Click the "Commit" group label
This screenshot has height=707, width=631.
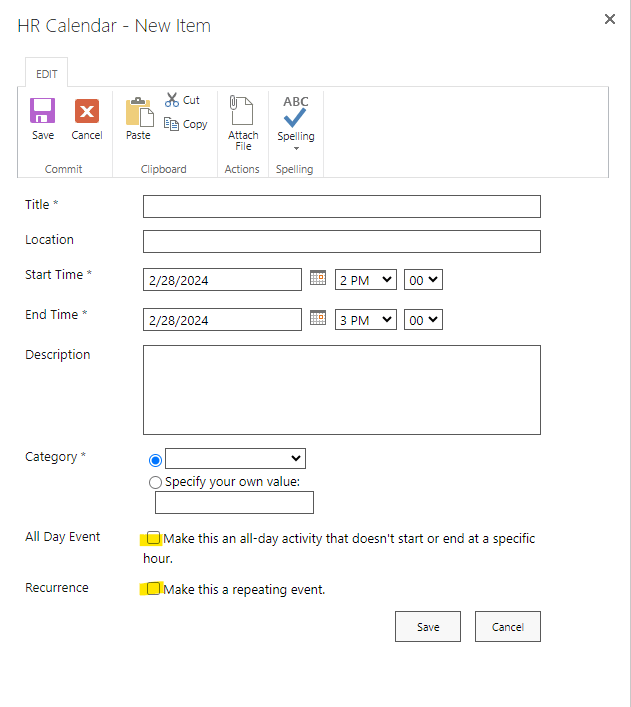pyautogui.click(x=64, y=169)
